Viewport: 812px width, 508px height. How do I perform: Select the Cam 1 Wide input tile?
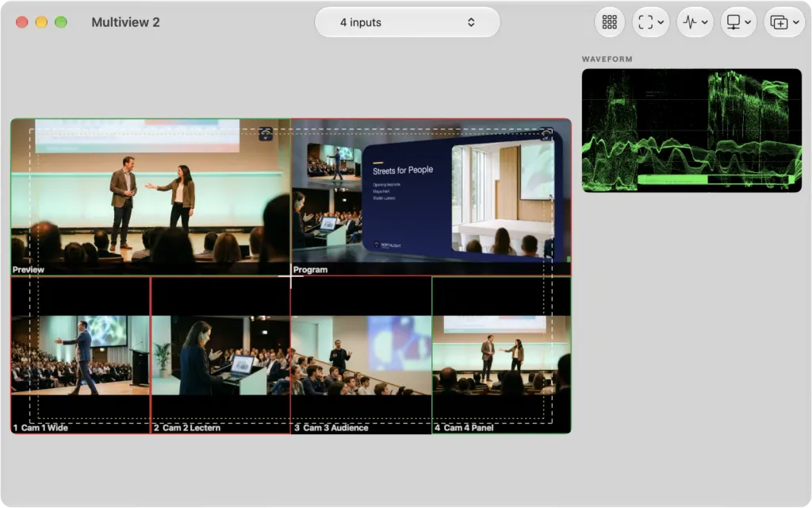(x=80, y=355)
